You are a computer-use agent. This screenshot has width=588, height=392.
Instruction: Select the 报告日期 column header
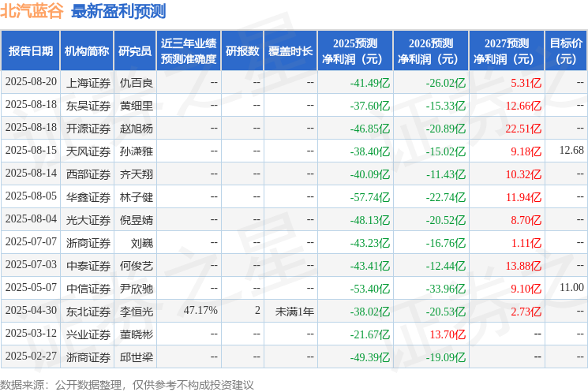tap(30, 51)
